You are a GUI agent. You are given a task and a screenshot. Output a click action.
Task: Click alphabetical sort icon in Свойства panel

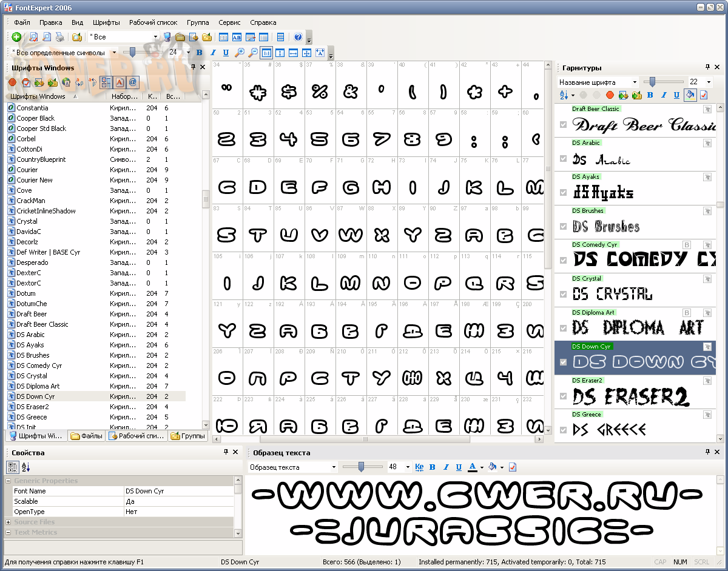(25, 467)
